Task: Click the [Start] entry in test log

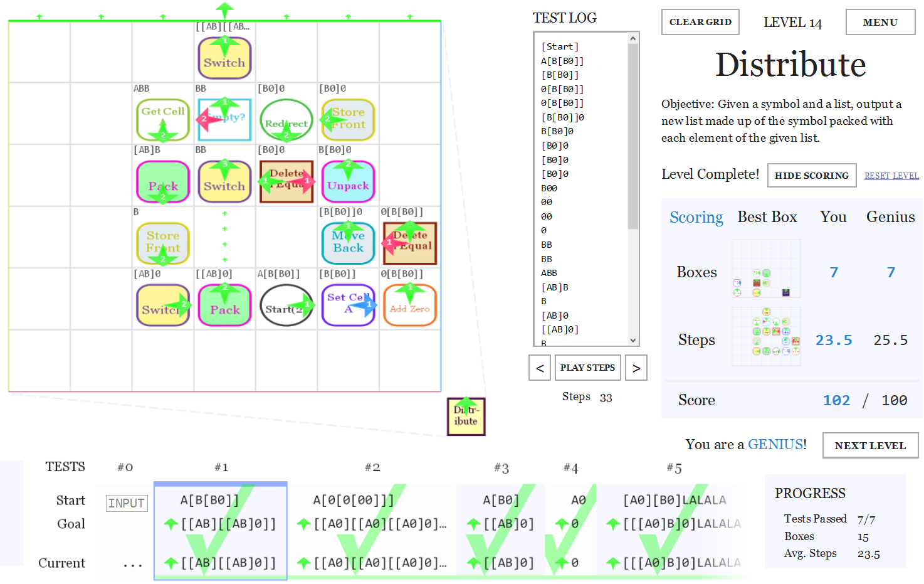Action: click(560, 46)
